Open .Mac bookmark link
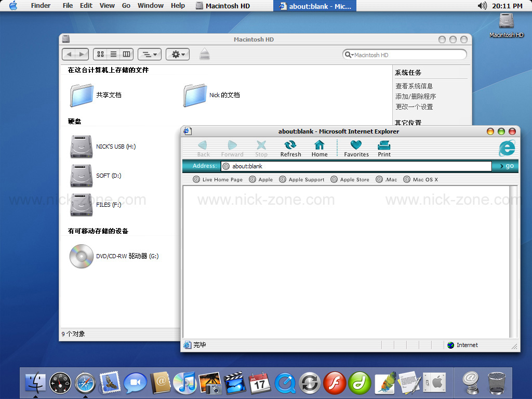532x399 pixels. 387,179
